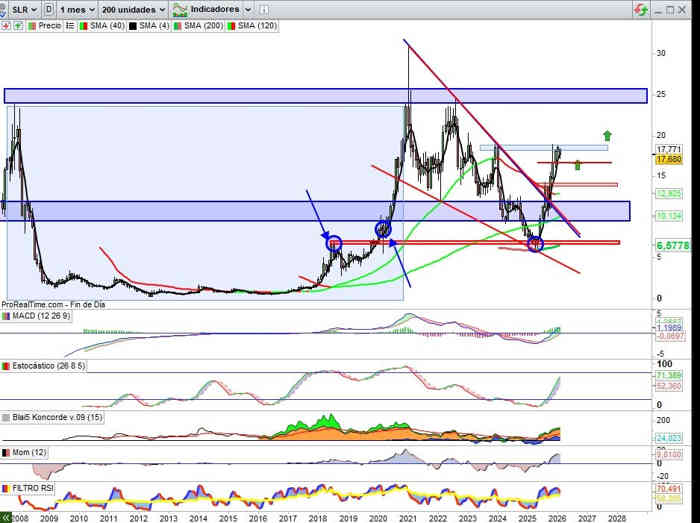Click the red-green refresh arrows icon
The width and height of the screenshot is (700, 523).
click(x=639, y=8)
